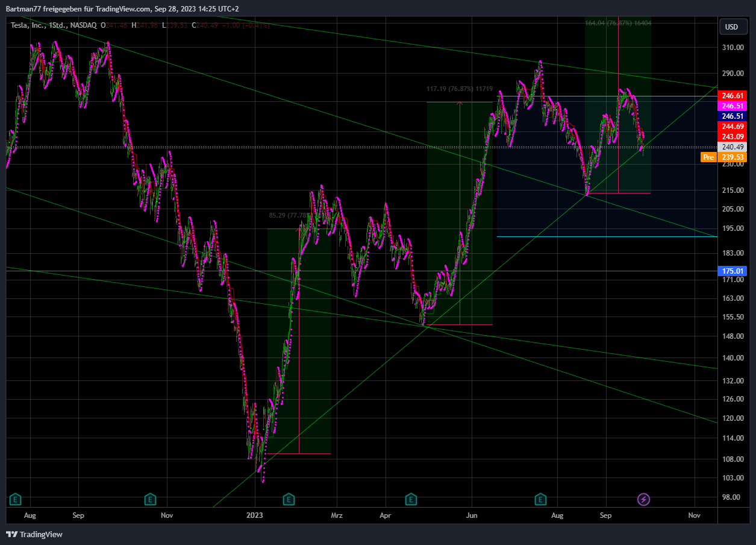The width and height of the screenshot is (756, 545).
Task: Click the 195.00 price axis value
Action: point(733,228)
